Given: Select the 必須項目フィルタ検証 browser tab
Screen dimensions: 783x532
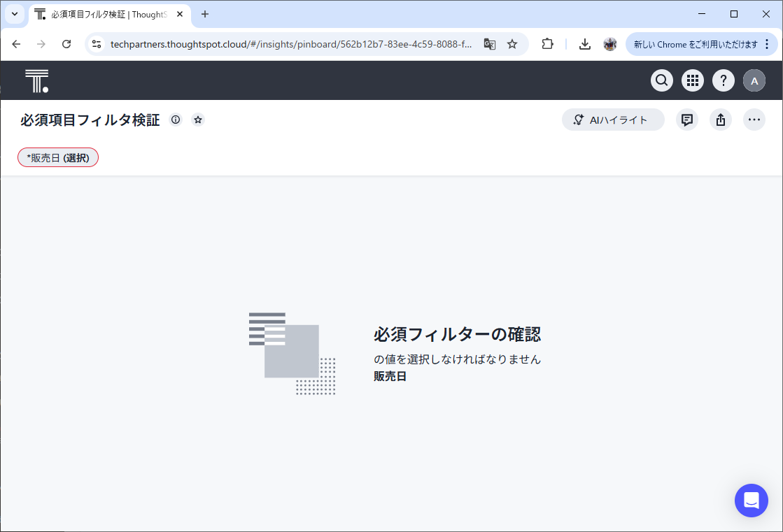Looking at the screenshot, I should pos(105,14).
